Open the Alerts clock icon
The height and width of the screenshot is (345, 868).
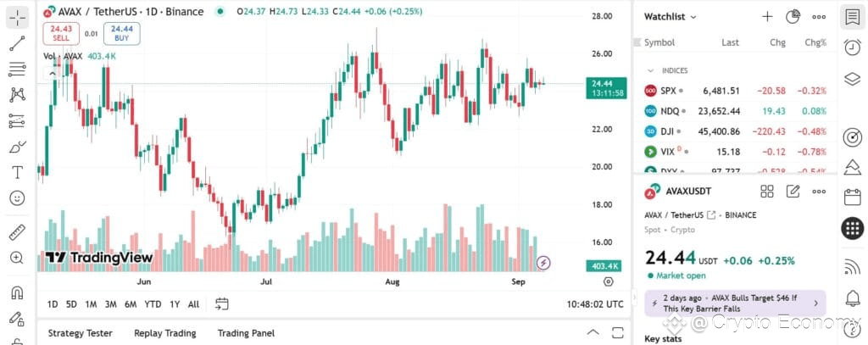[x=852, y=47]
